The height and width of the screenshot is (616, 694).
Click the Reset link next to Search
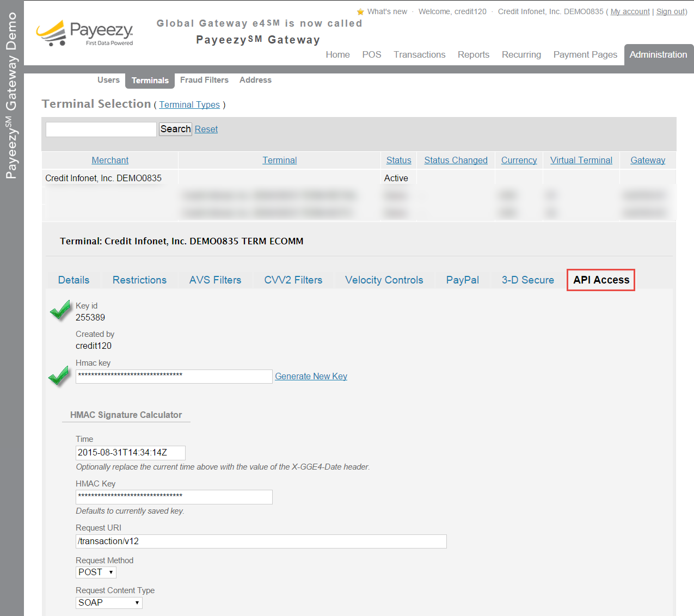(206, 129)
